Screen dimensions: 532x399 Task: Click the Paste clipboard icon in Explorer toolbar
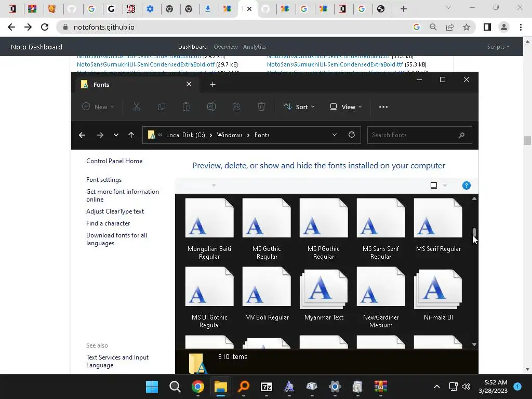[x=187, y=107]
